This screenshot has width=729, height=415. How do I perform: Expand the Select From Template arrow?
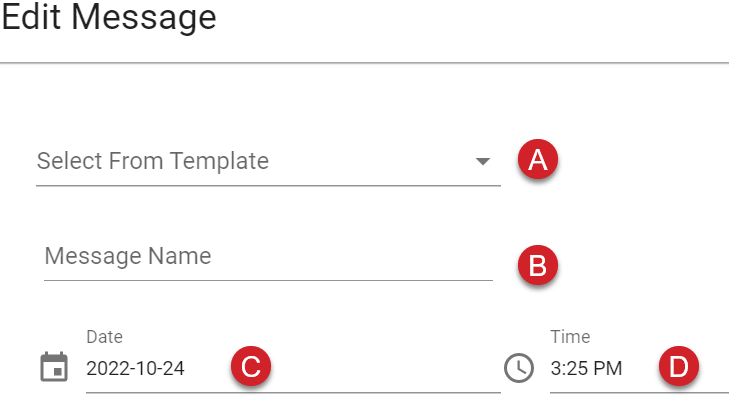[483, 161]
